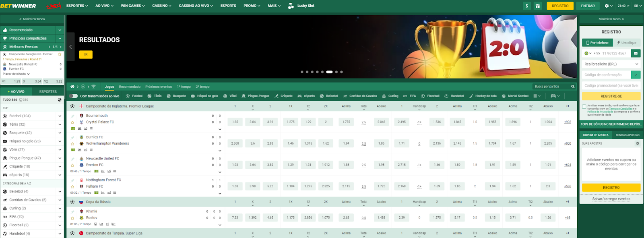
Task: Expand the Futebol (104) sidebar category
Action: (60, 116)
